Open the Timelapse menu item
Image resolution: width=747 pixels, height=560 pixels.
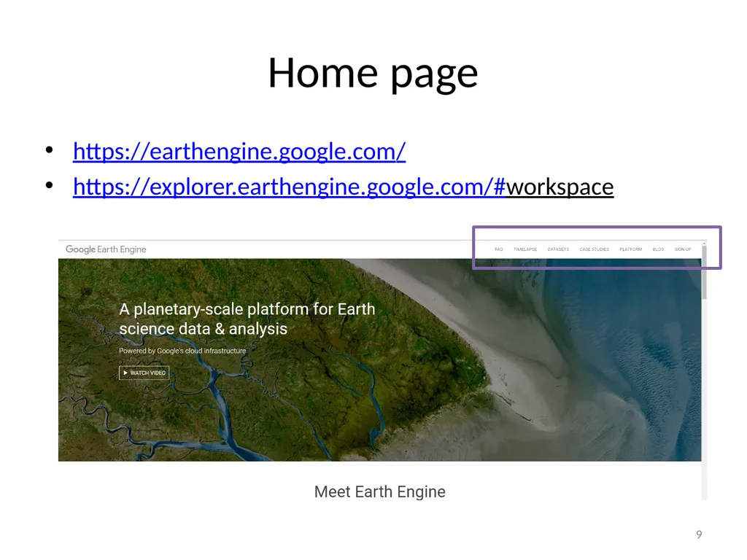(525, 249)
